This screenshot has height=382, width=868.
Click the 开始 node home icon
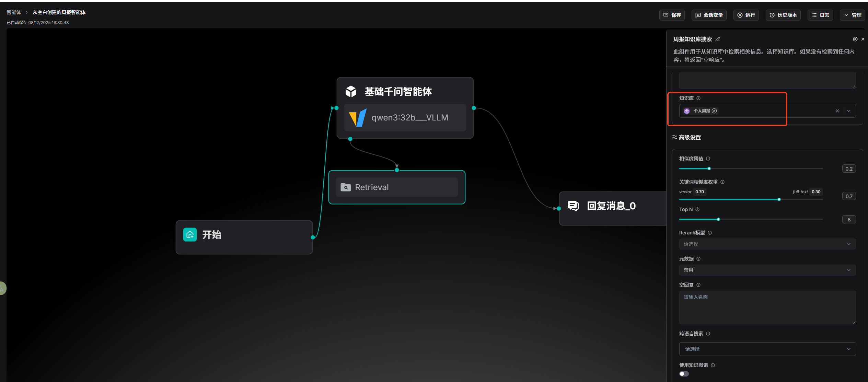click(x=190, y=235)
